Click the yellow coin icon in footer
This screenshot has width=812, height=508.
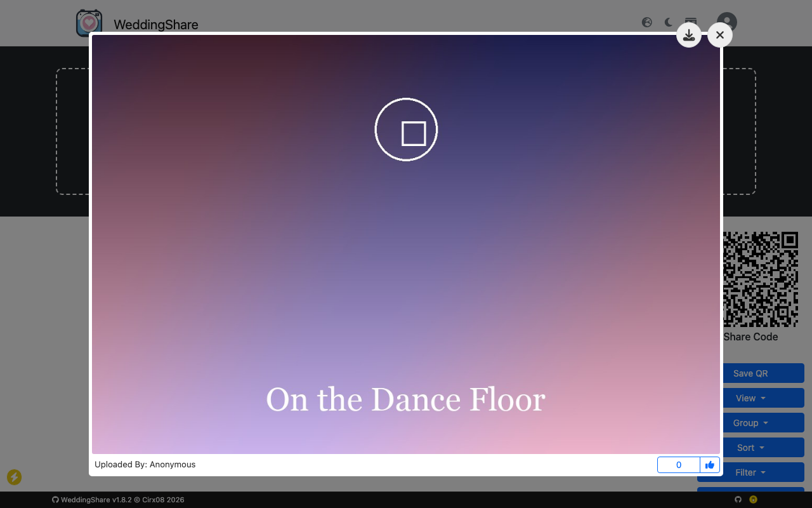point(754,500)
